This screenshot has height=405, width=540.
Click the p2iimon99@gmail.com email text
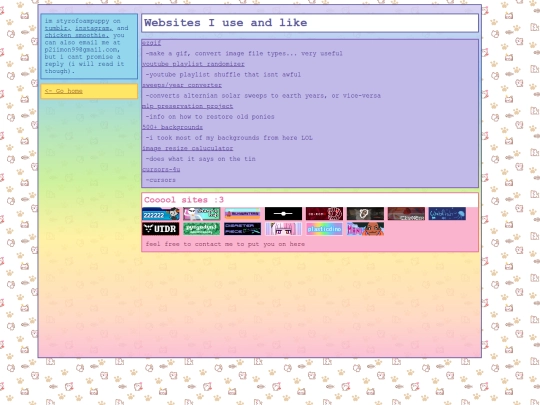(x=82, y=50)
